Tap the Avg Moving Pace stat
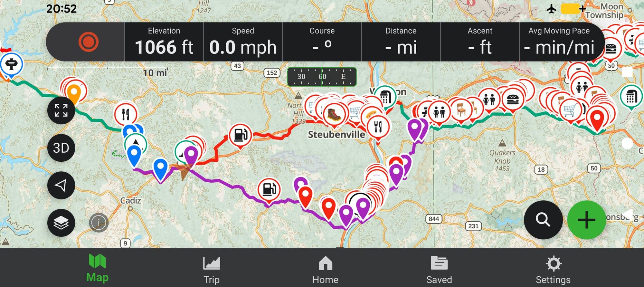This screenshot has width=644, height=287. click(559, 42)
